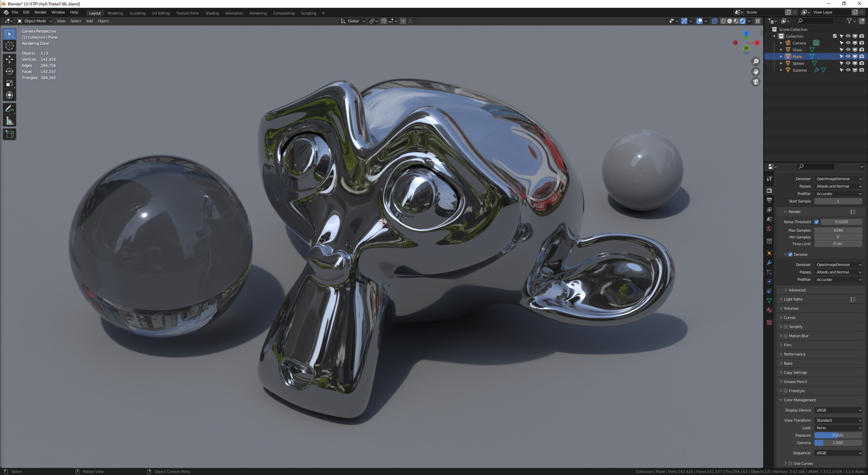Select the Cursor tool in the toolbar
Viewport: 868px width, 475px height.
[x=10, y=46]
